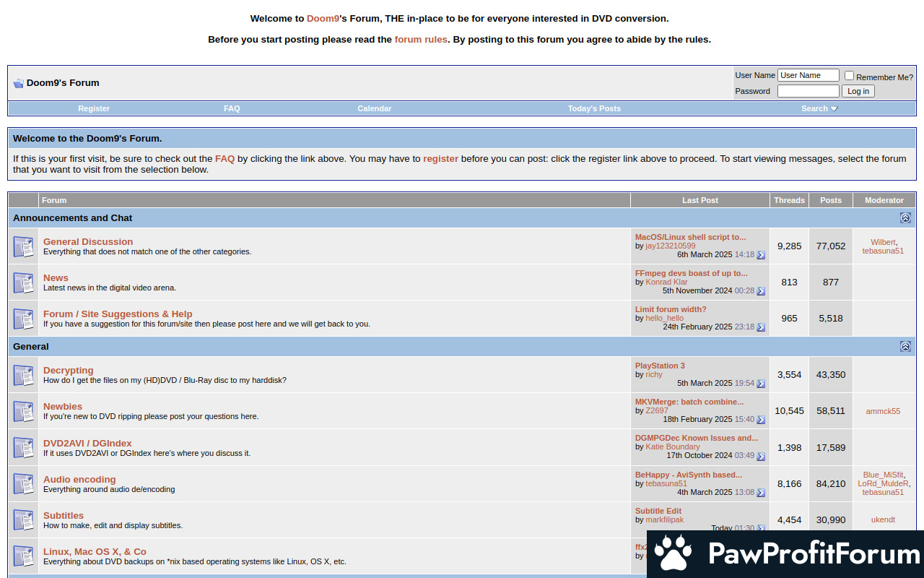Follow the Doom9 link in the welcome header
This screenshot has height=578, width=924.
(323, 19)
